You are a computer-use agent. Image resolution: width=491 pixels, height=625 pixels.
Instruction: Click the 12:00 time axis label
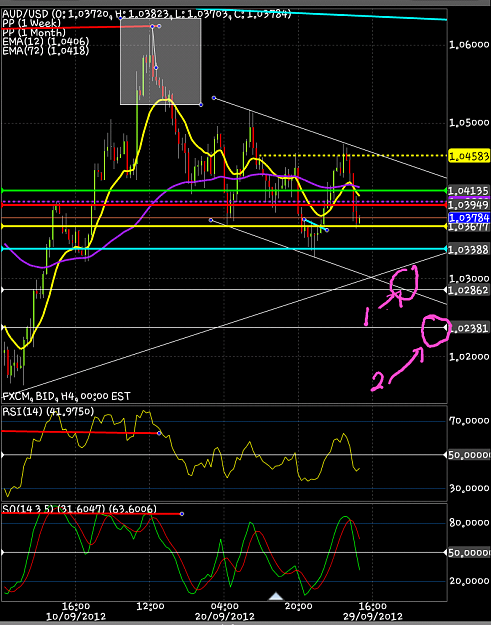(150, 607)
